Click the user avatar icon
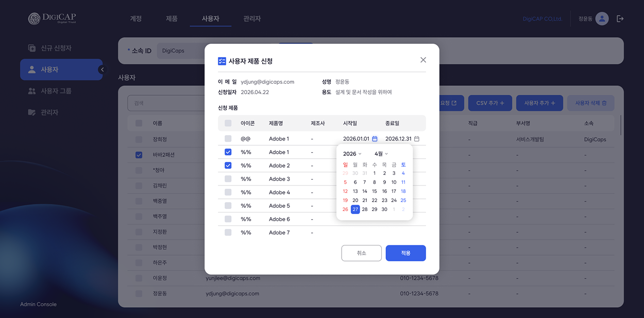Viewport: 644px width, 318px height. (602, 19)
